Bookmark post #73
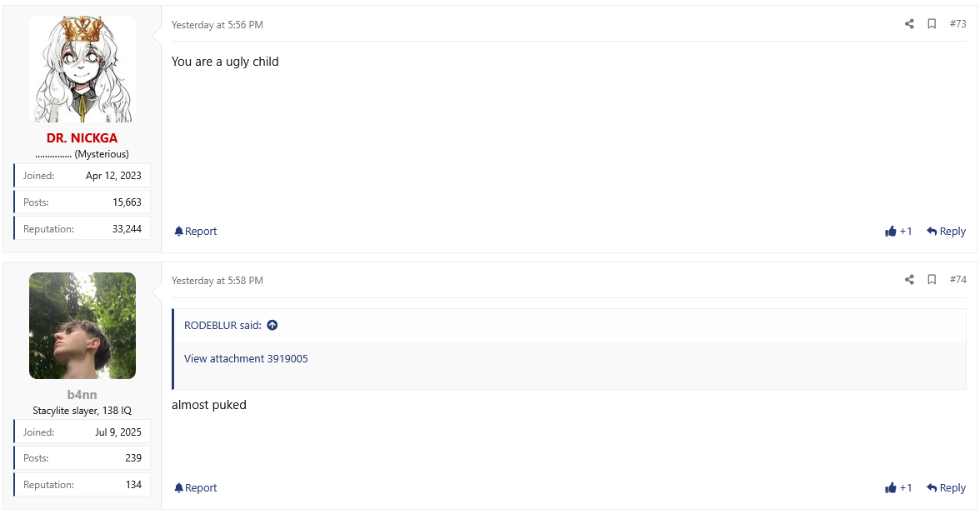This screenshot has width=980, height=514. 932,23
